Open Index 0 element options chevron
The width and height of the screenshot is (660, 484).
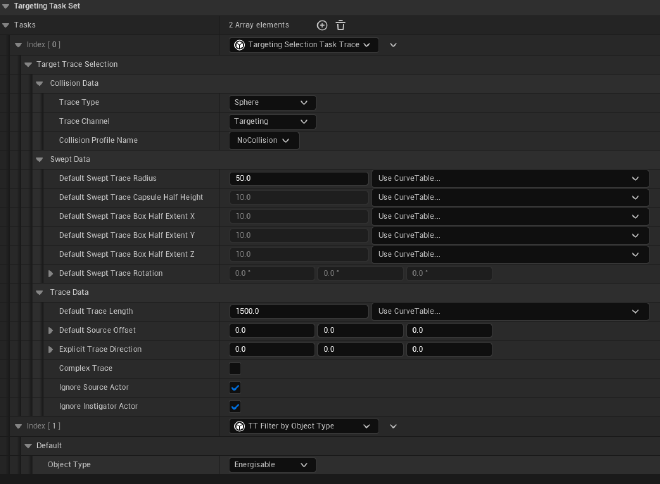(x=393, y=45)
